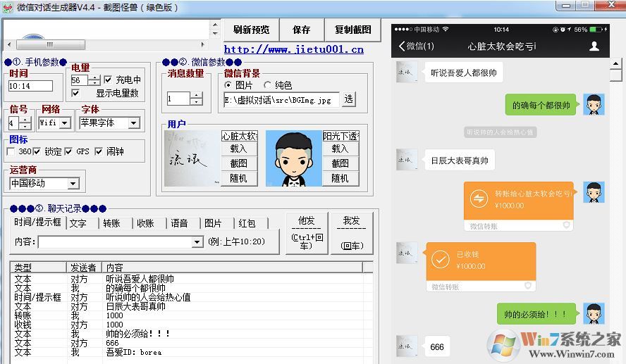Image resolution: width=626 pixels, height=364 pixels.
Task: Toggle the 充电中 charging checkbox
Action: pyautogui.click(x=108, y=80)
